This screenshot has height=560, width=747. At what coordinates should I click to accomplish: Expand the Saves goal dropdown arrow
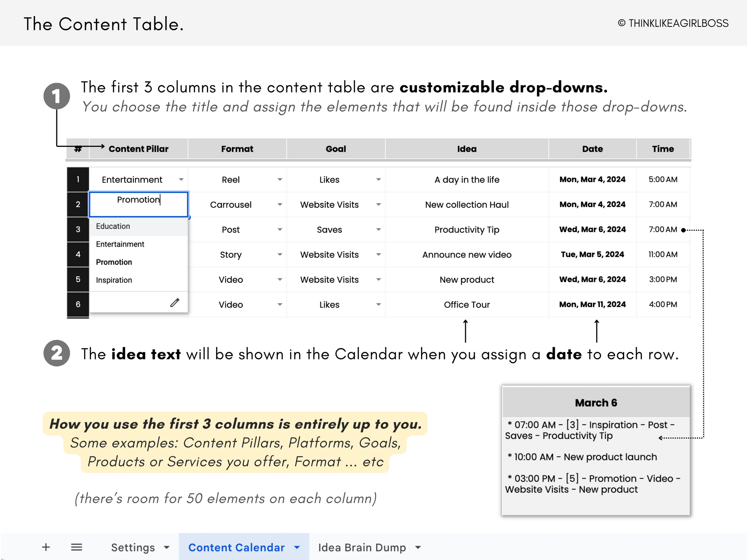pyautogui.click(x=378, y=229)
